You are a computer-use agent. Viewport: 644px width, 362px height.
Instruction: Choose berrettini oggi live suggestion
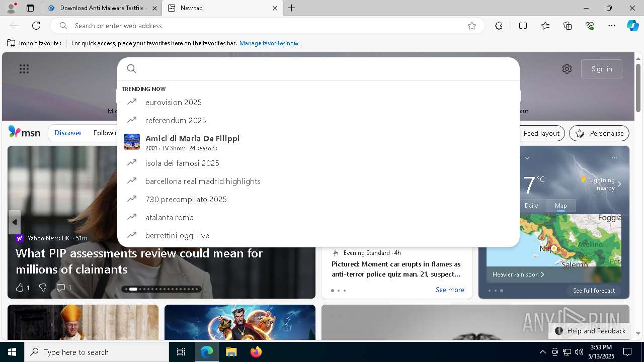318,235
